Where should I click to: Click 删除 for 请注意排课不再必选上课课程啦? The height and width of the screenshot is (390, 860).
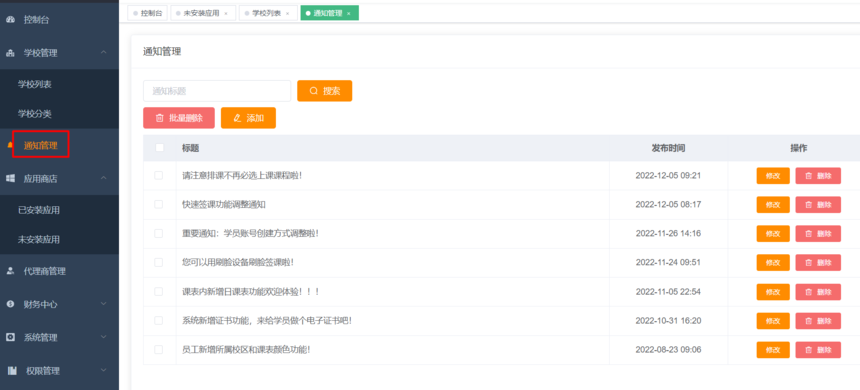[x=818, y=176]
